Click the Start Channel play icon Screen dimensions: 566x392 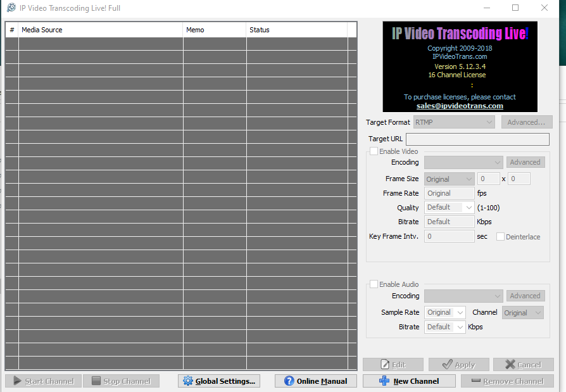point(16,381)
